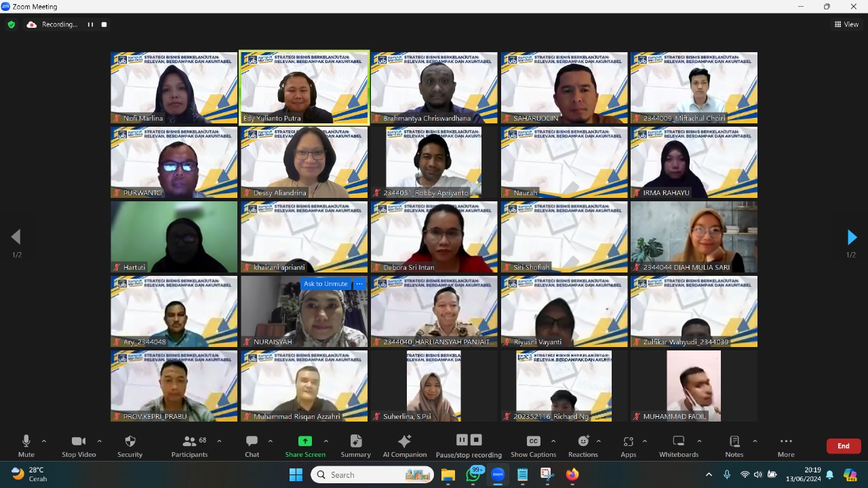Expand the audio options arrow beside Mute

pyautogui.click(x=44, y=441)
